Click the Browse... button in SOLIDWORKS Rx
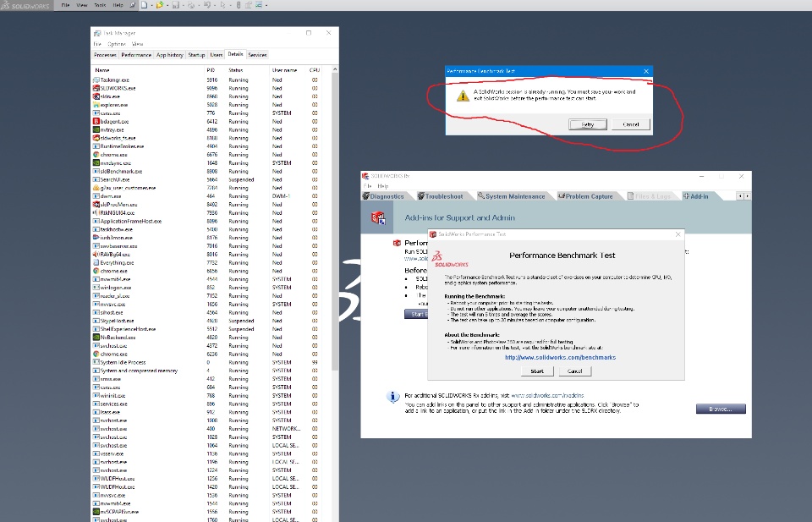The image size is (812, 522). point(721,409)
